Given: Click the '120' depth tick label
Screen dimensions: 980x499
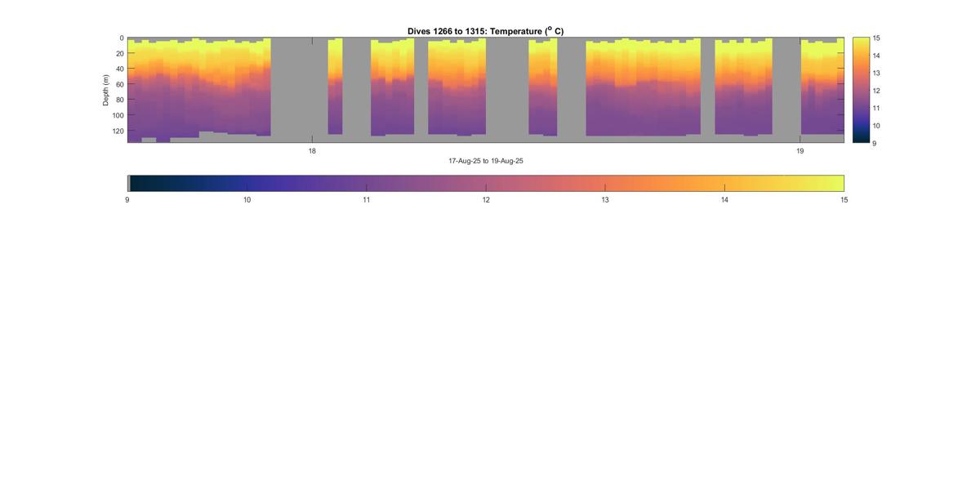Looking at the screenshot, I should (x=118, y=131).
